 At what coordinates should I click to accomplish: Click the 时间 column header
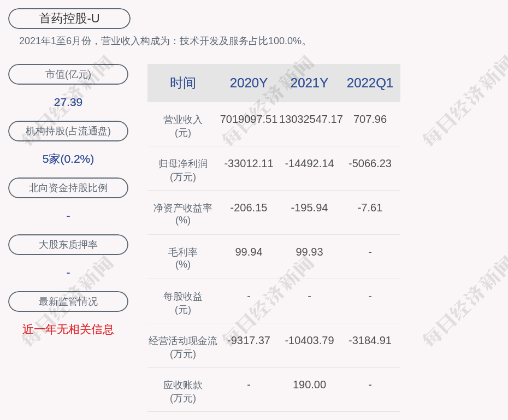(x=183, y=83)
